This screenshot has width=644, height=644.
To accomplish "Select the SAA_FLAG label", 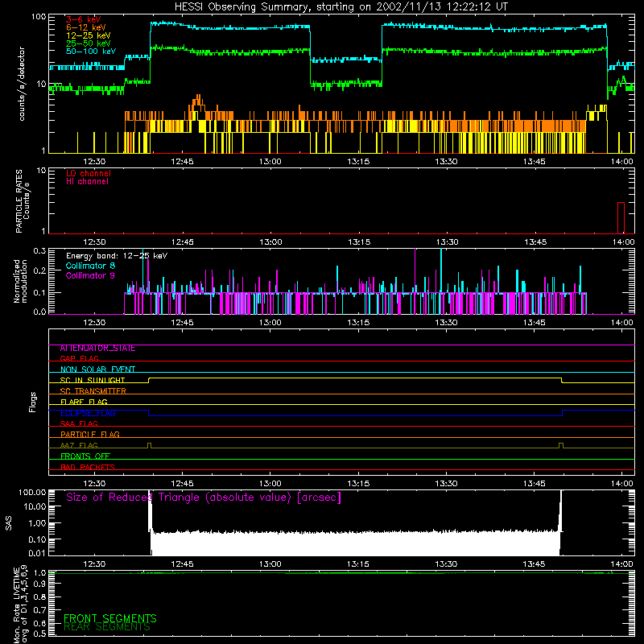I will [x=79, y=423].
